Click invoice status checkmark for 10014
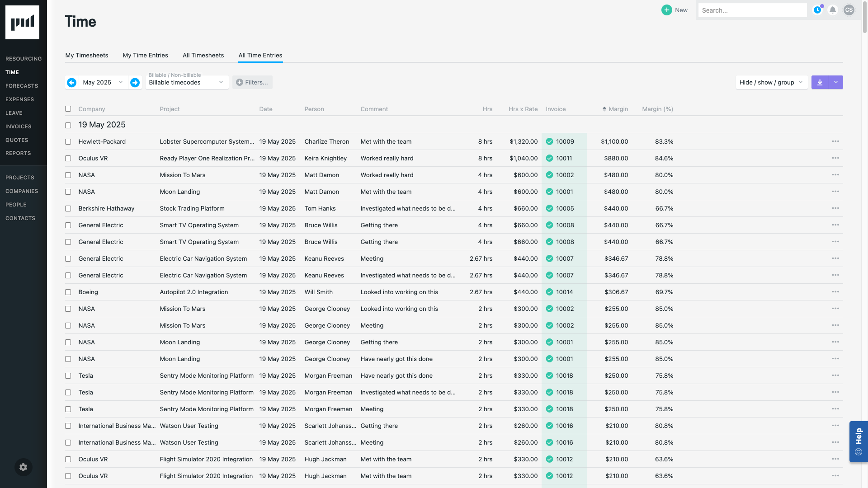 pyautogui.click(x=549, y=292)
